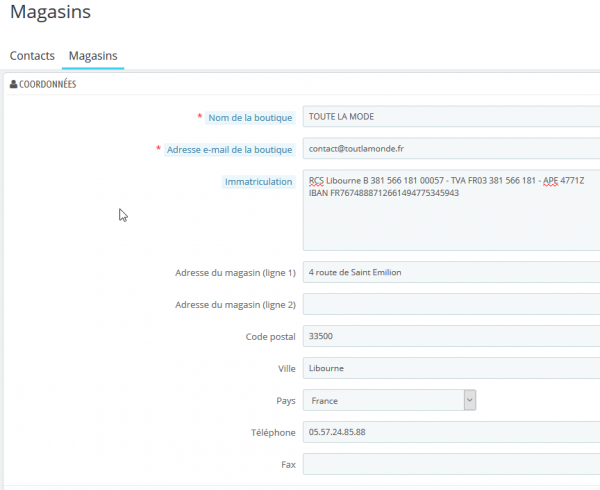Click the empty Fax field

(x=452, y=464)
